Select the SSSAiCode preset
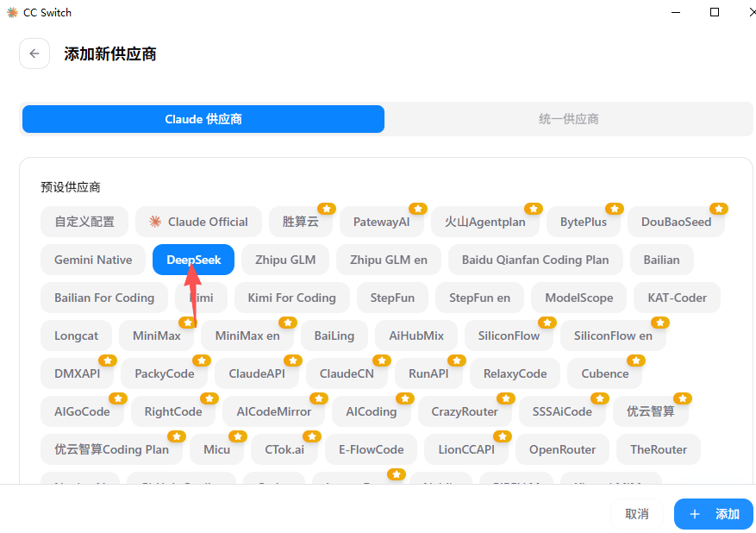This screenshot has height=533, width=756. [x=562, y=411]
